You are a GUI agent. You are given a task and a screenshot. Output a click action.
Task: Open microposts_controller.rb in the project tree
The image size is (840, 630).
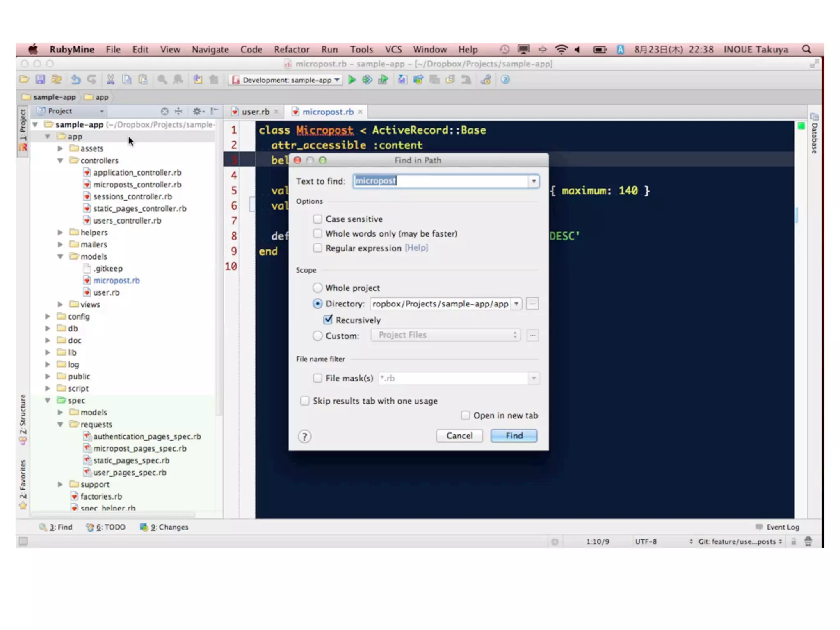(137, 185)
